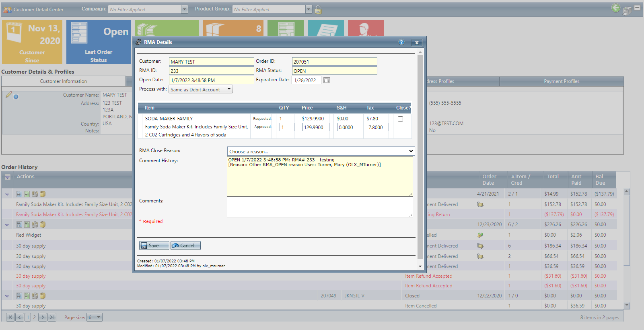Go to the last page of Order History
The height and width of the screenshot is (330, 644).
click(51, 317)
